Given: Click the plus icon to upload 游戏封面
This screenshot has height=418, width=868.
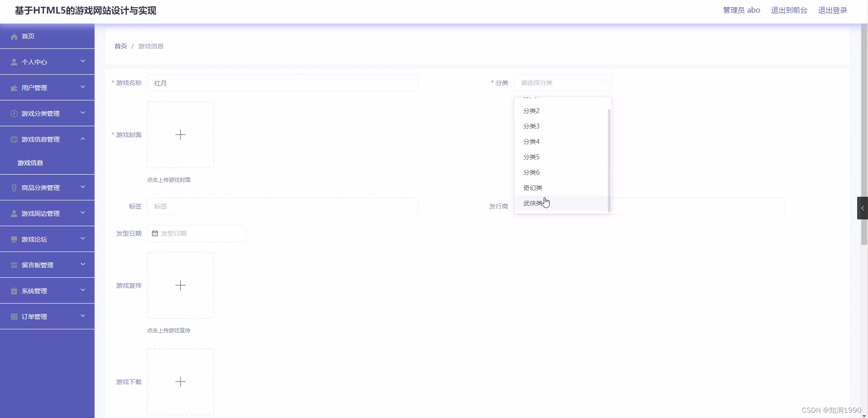Looking at the screenshot, I should (180, 134).
